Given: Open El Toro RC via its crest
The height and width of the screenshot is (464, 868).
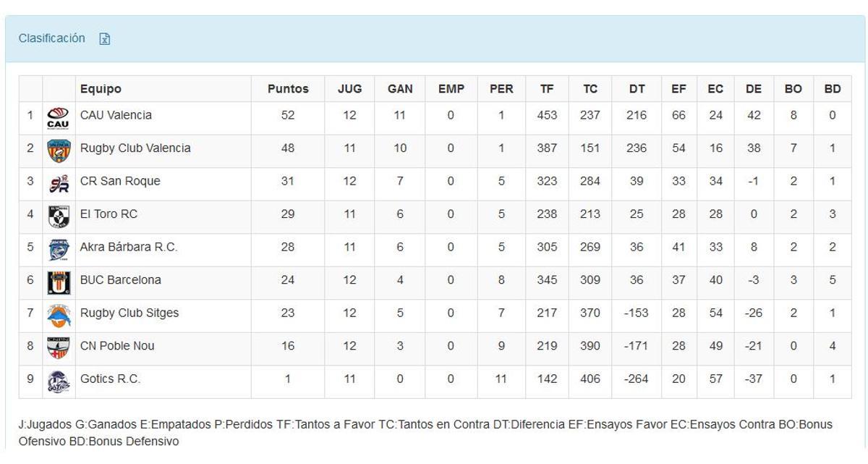Looking at the screenshot, I should [59, 214].
